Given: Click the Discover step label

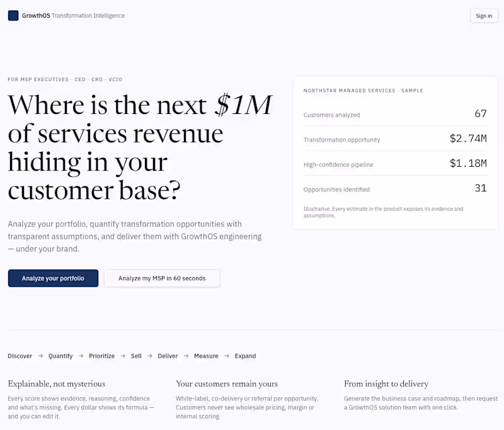Looking at the screenshot, I should click(x=20, y=356).
